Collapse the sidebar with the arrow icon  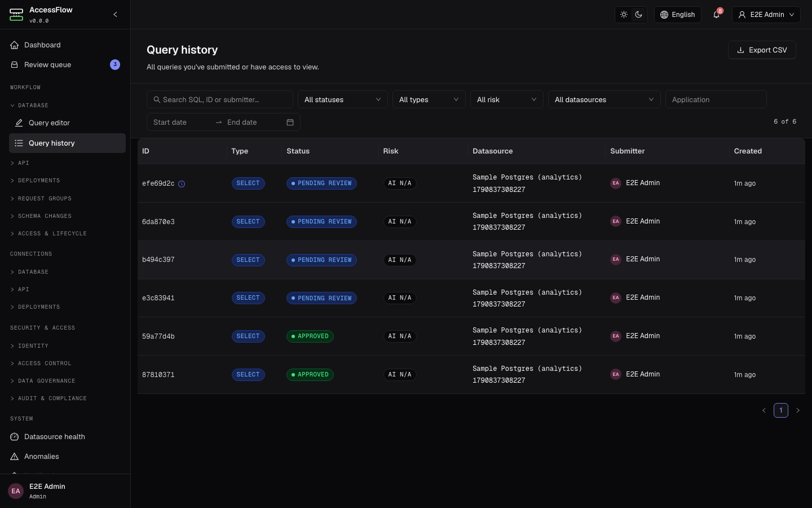tap(115, 15)
